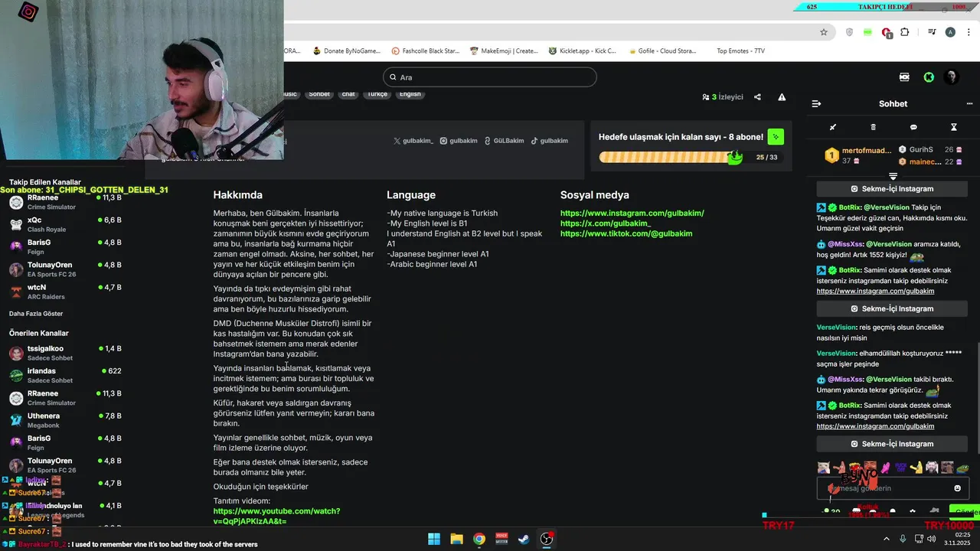Click the media control icon in browser toolbar

(932, 32)
